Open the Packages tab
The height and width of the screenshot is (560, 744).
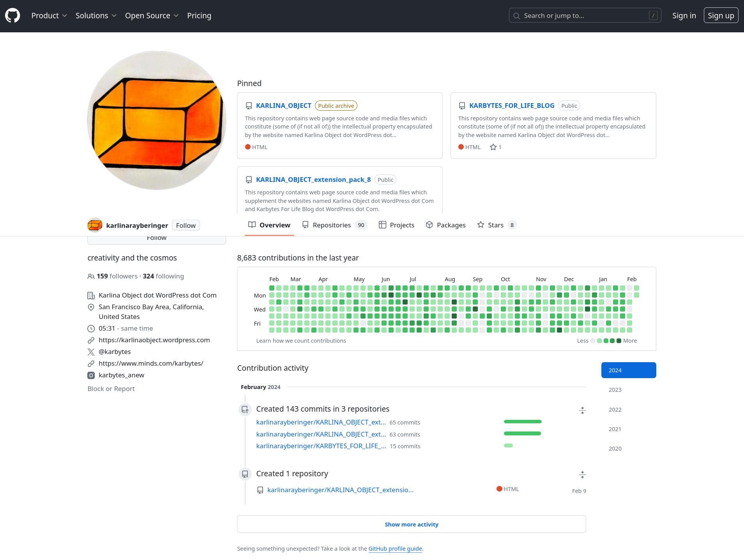pyautogui.click(x=446, y=225)
